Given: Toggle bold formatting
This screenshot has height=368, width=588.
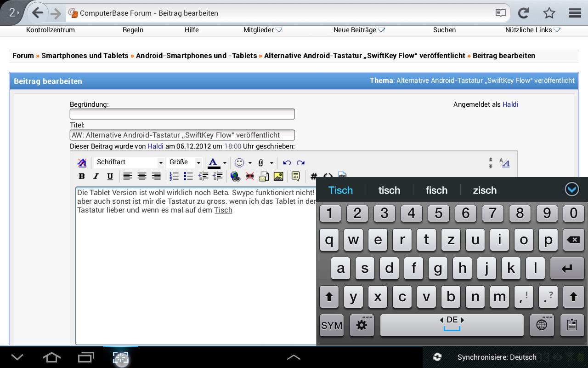Looking at the screenshot, I should 82,176.
